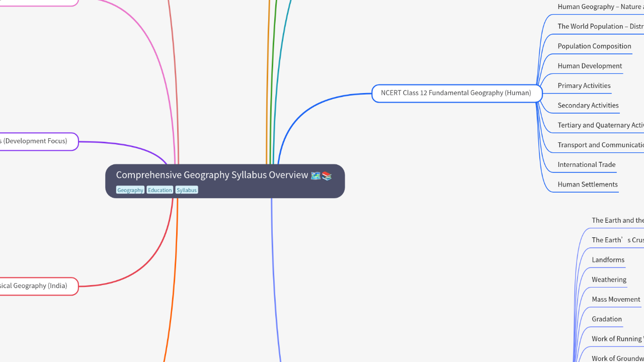Select the International Trade node
The image size is (644, 362).
pos(587,164)
